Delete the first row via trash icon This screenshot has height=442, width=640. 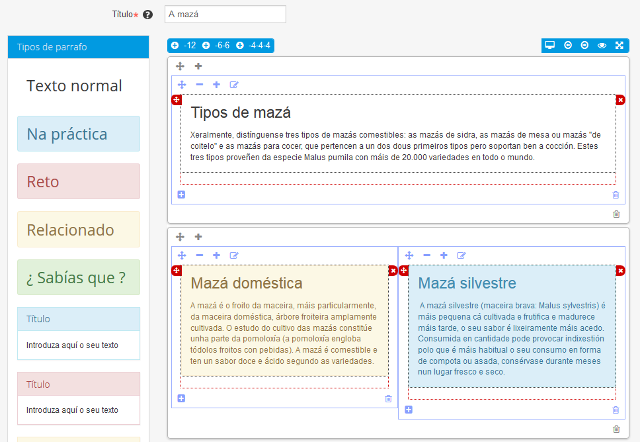point(616,214)
